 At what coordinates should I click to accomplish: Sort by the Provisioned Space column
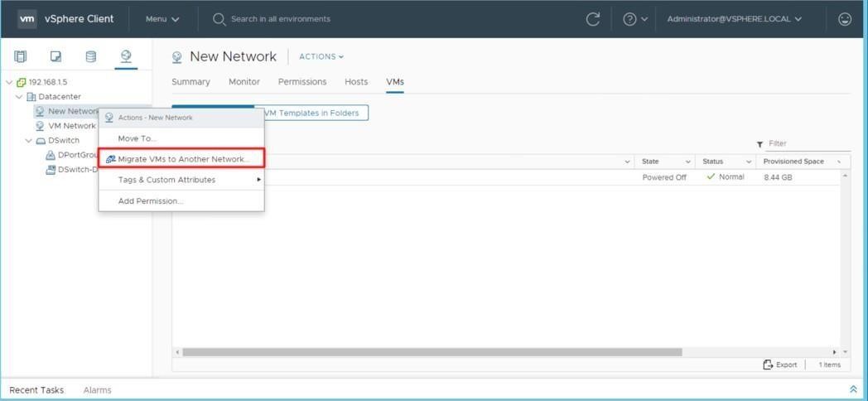(793, 162)
